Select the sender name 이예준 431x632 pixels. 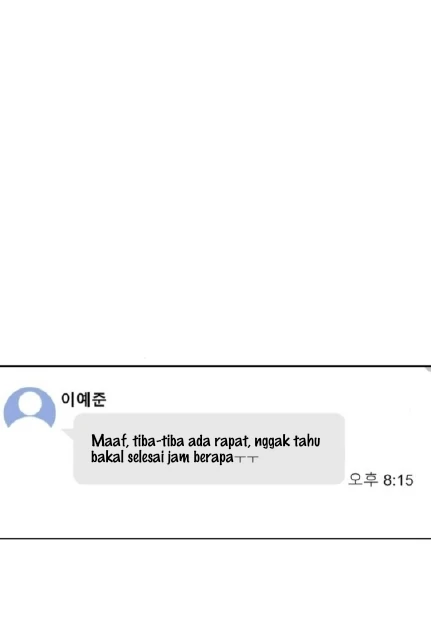click(x=83, y=399)
